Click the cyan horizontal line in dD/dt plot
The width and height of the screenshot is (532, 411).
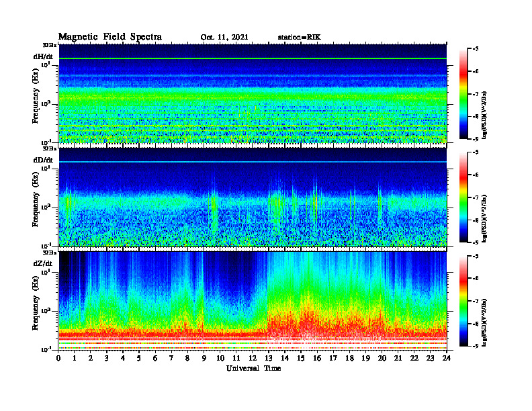click(253, 162)
